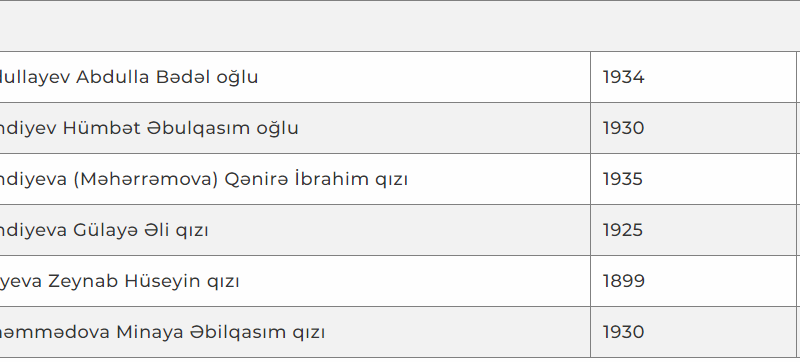Click the year 1934 cell
Viewport: 800px width, 362px height.
pyautogui.click(x=694, y=77)
